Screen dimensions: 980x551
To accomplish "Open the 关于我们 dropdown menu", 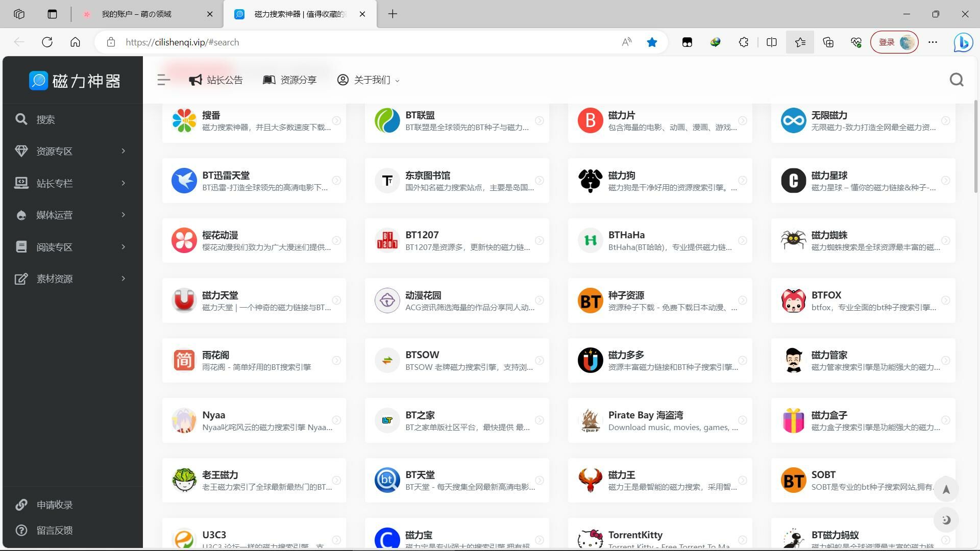I will click(368, 80).
